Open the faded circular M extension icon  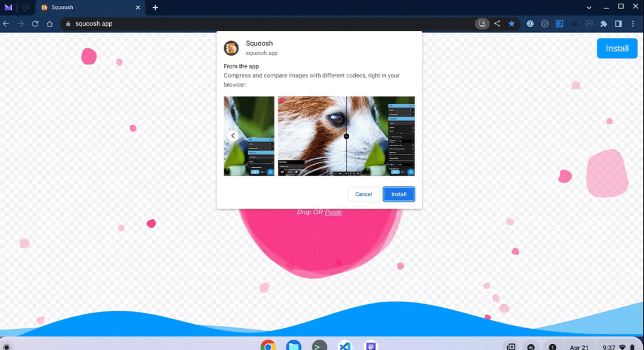tap(589, 24)
